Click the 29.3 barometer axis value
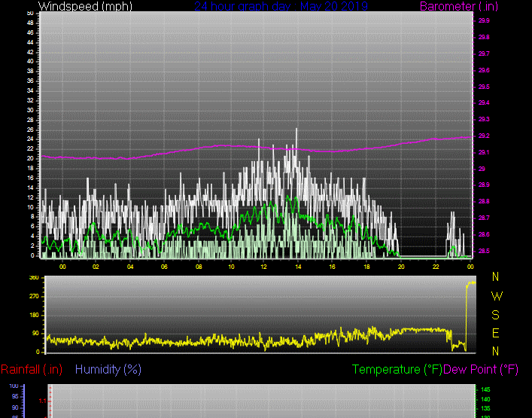 tap(484, 120)
